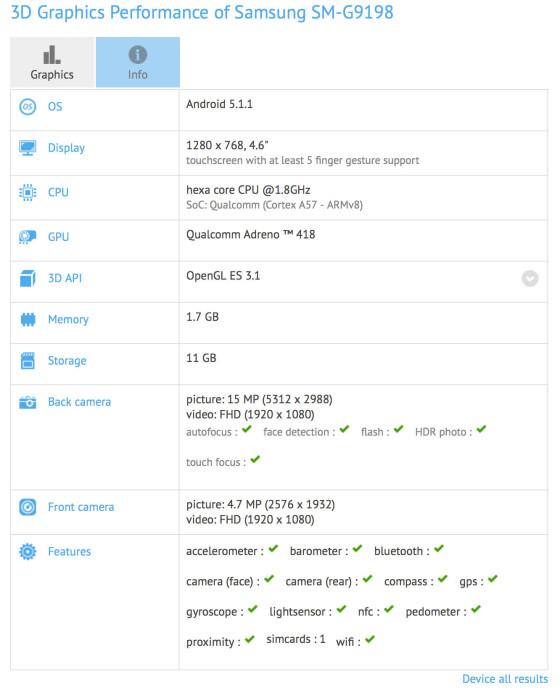Image resolution: width=560 pixels, height=693 pixels.
Task: Click the Storage SD card icon
Action: point(27,361)
